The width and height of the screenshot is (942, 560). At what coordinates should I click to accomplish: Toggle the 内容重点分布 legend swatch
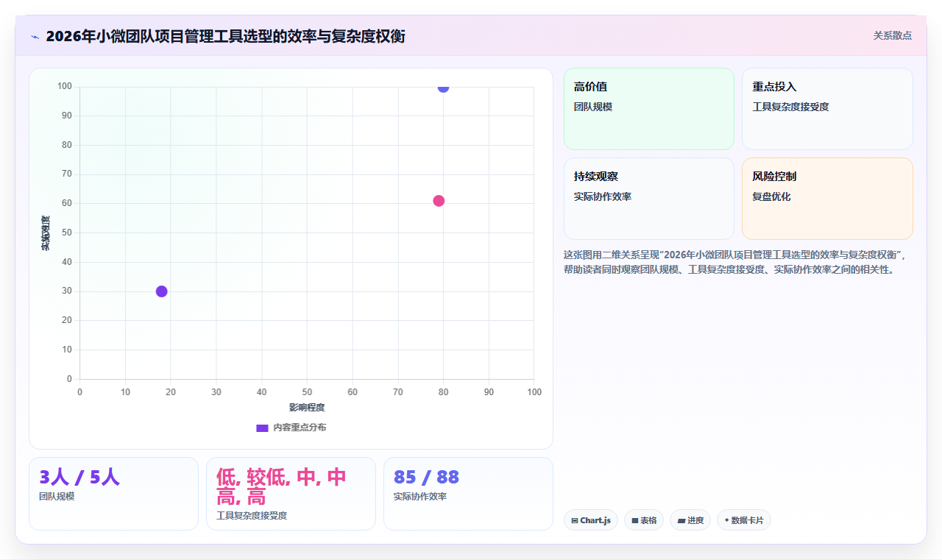tap(262, 428)
